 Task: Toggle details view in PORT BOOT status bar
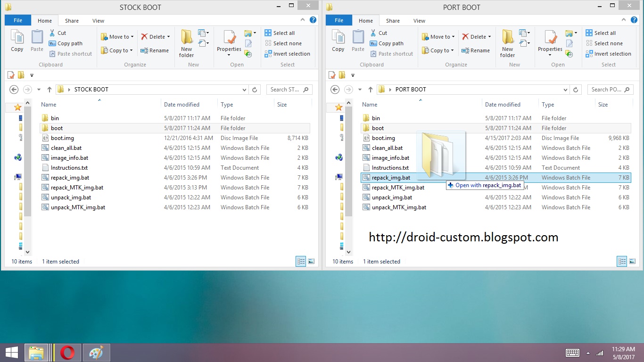tap(622, 261)
